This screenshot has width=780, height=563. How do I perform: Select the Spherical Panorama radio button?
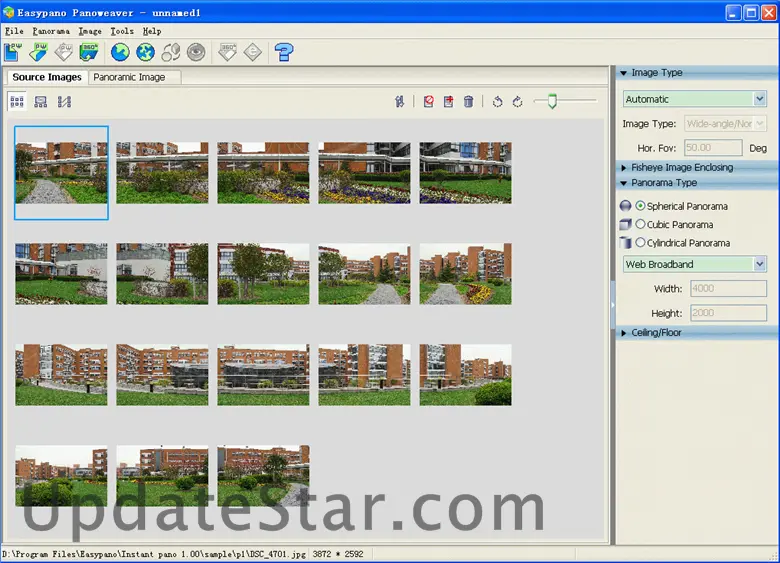(x=640, y=206)
